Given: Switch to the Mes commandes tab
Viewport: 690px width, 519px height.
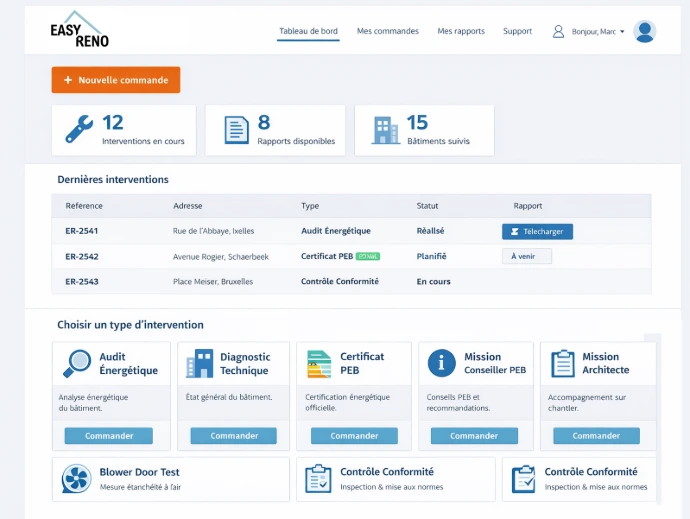Looking at the screenshot, I should 387,32.
